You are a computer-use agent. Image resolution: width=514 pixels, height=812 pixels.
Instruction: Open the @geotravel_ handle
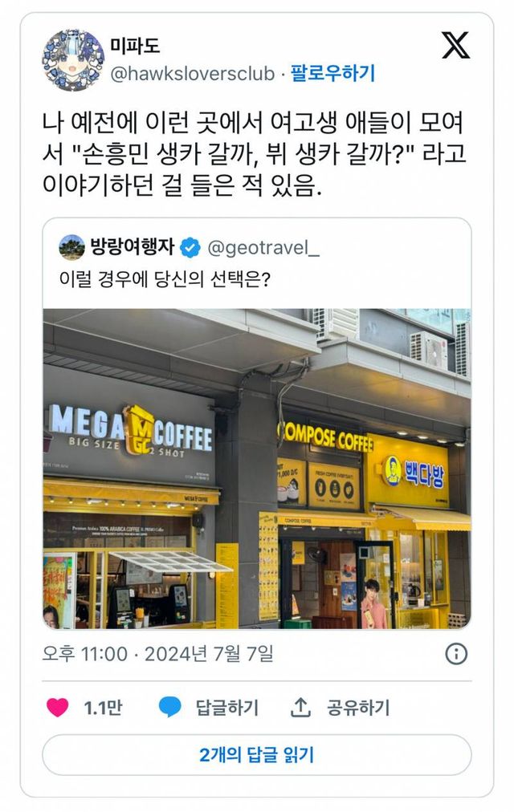pos(263,248)
